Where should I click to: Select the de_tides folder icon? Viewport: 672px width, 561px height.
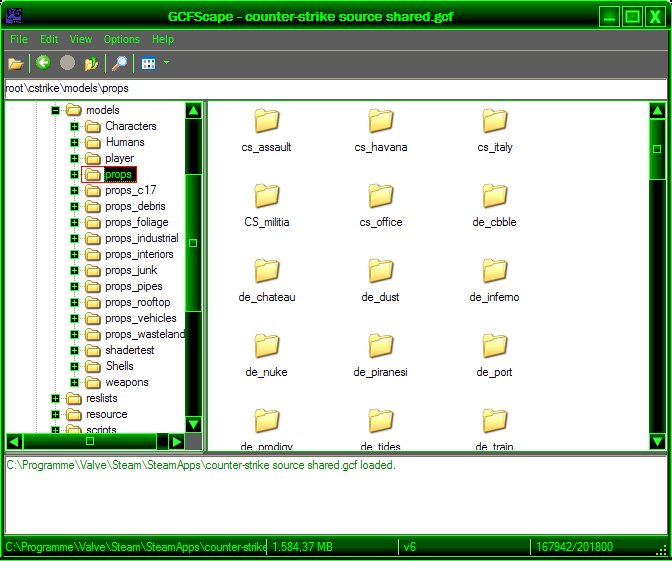[381, 420]
